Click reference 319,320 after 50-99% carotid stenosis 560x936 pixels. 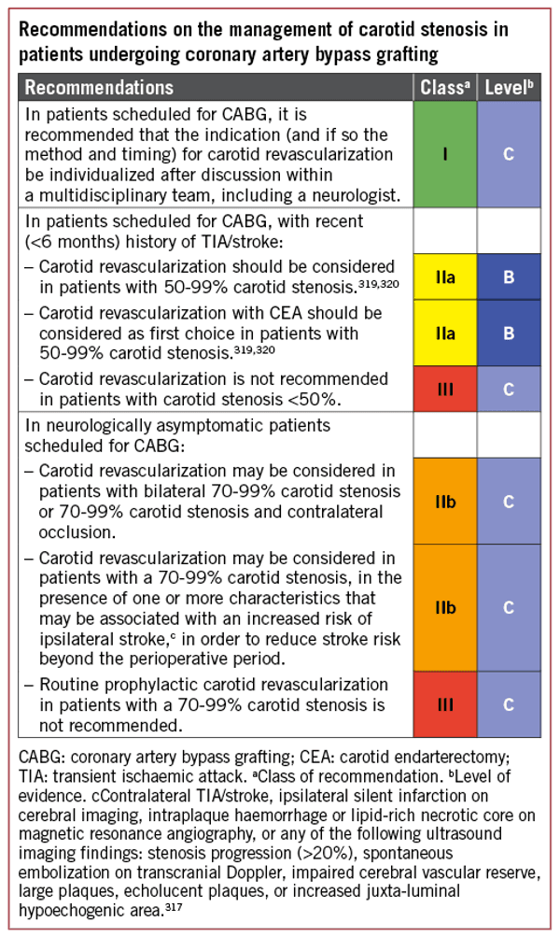(378, 284)
